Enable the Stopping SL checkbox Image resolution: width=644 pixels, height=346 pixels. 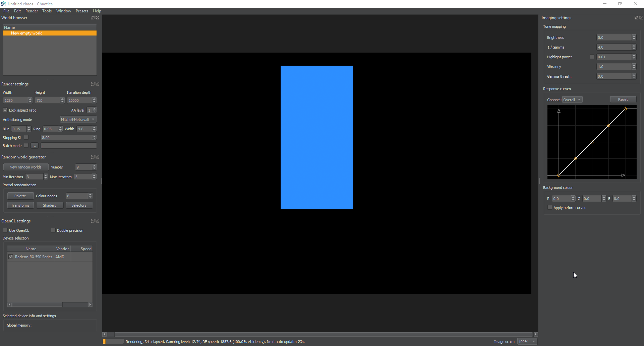point(26,137)
